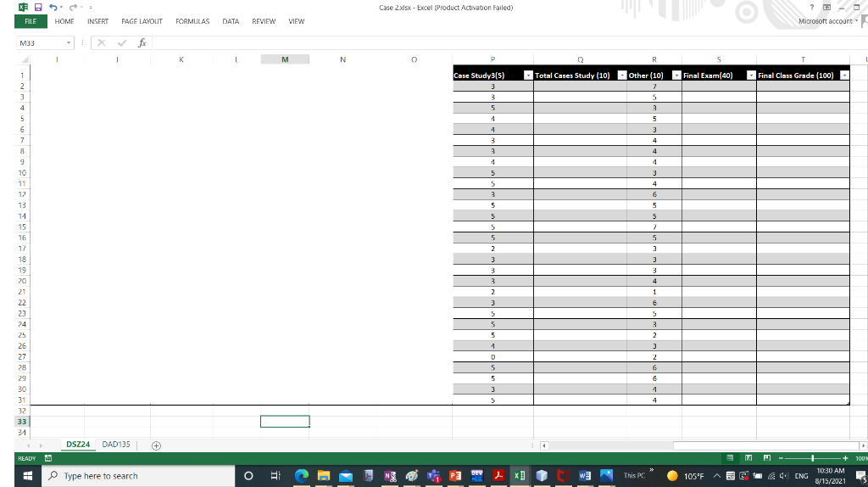Open the HOME ribbon tab
868x487 pixels.
tap(64, 21)
